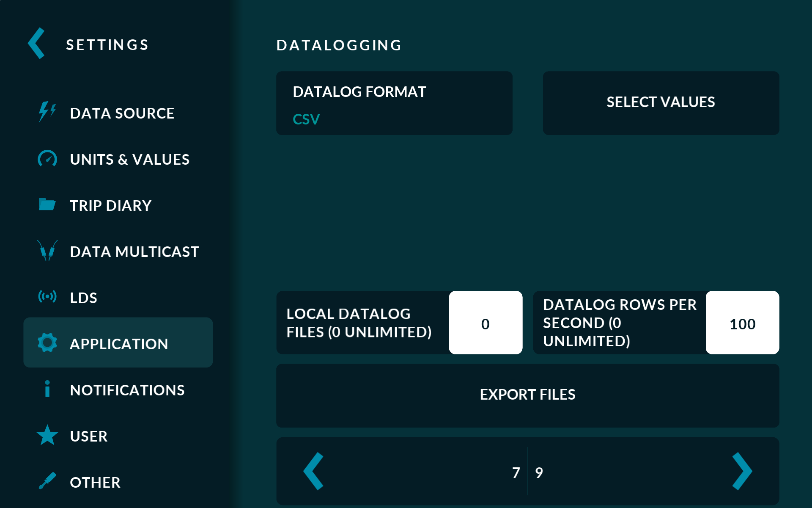Screen dimensions: 812x508
Task: Go to next page with right chevron
Action: tap(742, 471)
